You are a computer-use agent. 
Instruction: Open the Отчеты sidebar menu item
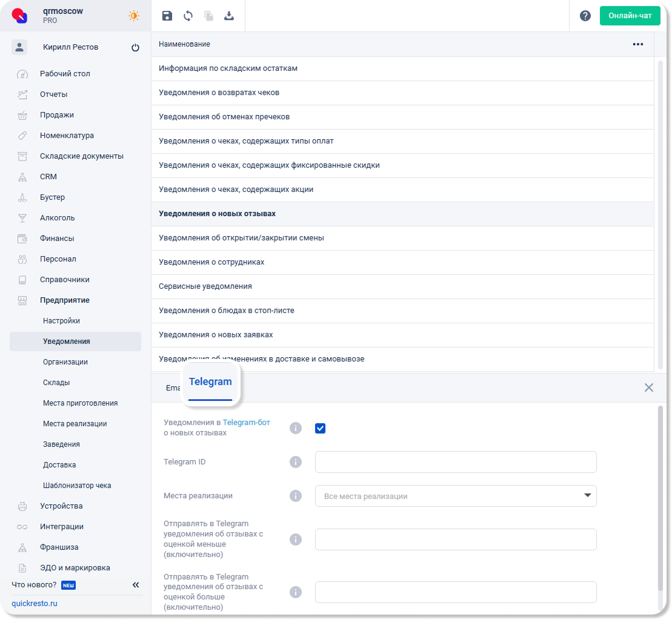point(53,94)
